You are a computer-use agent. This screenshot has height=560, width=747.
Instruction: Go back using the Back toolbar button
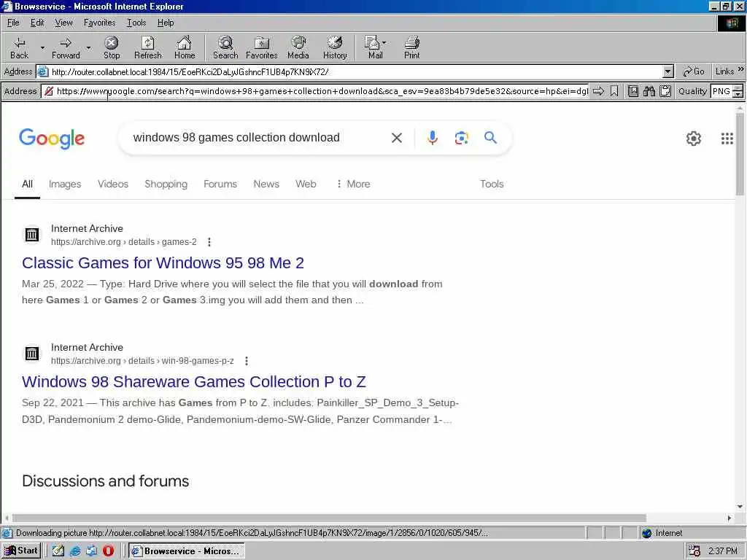[19, 48]
